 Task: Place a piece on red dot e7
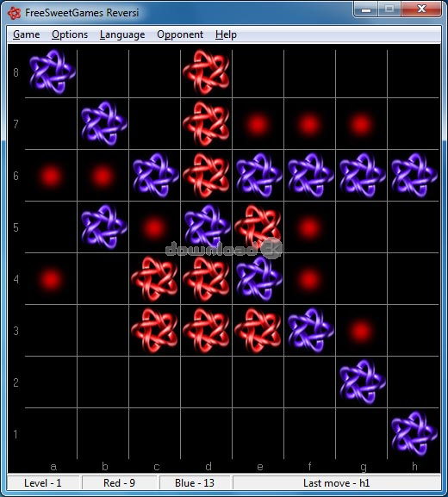click(x=258, y=124)
